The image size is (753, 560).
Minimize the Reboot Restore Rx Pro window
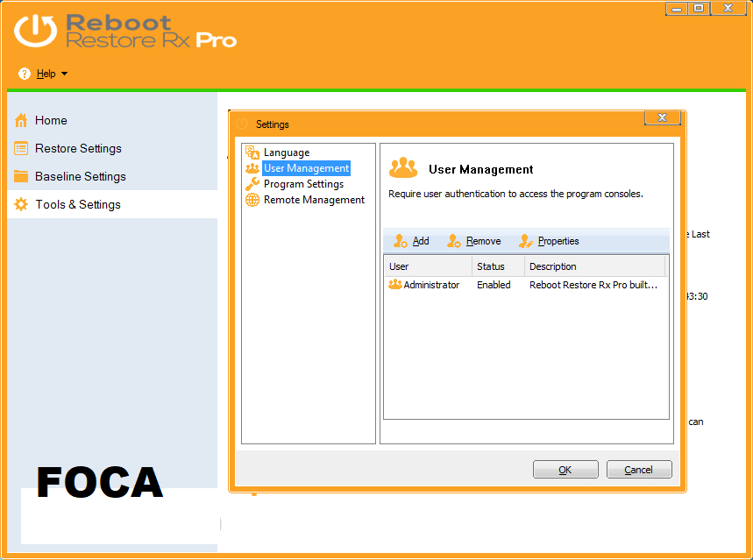pos(676,9)
